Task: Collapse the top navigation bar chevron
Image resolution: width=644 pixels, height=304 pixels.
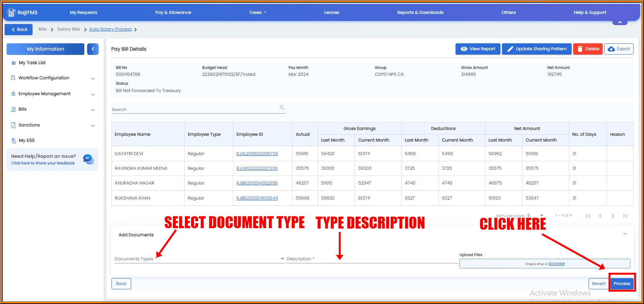Action: 620,22
